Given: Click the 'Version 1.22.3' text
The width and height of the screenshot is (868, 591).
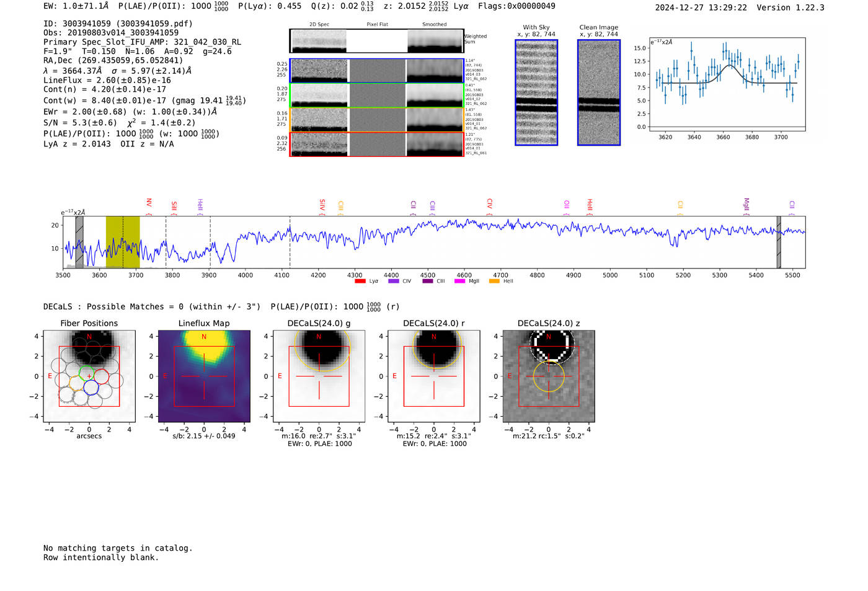Looking at the screenshot, I should tap(790, 7).
